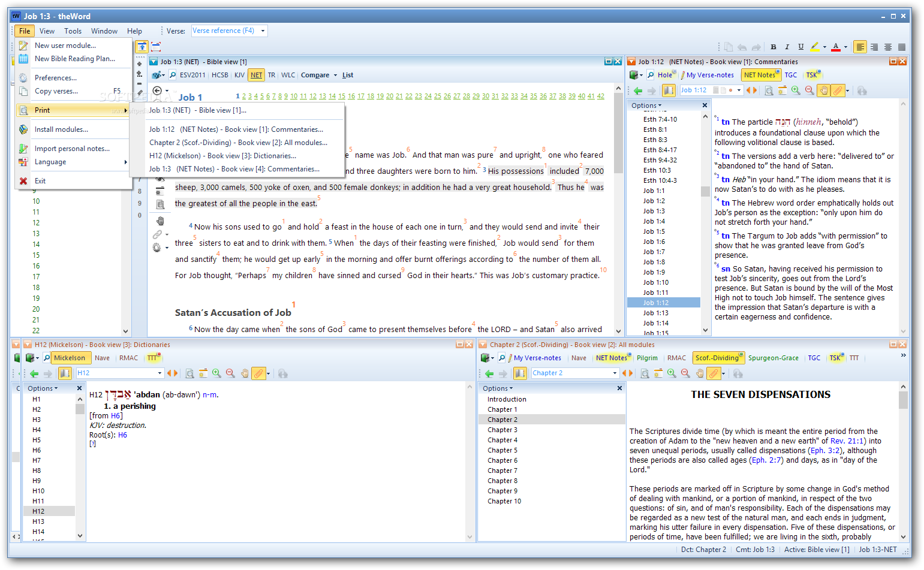Viewport: 924px width, 570px height.
Task: Select Job 1:13 in commentary tree
Action: coord(655,313)
